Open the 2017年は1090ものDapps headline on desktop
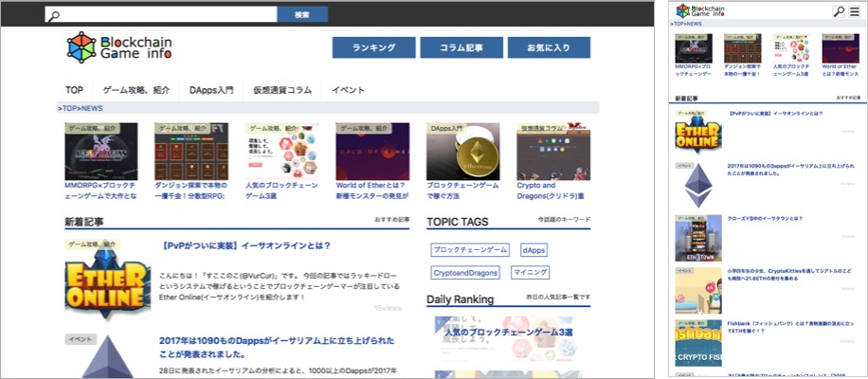The width and height of the screenshot is (868, 379). (277, 347)
